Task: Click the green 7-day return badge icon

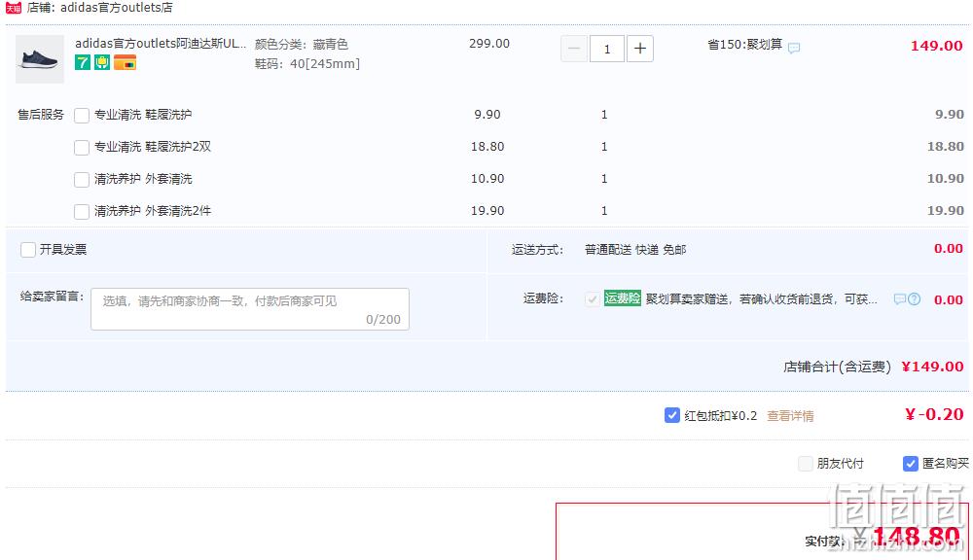Action: 83,62
